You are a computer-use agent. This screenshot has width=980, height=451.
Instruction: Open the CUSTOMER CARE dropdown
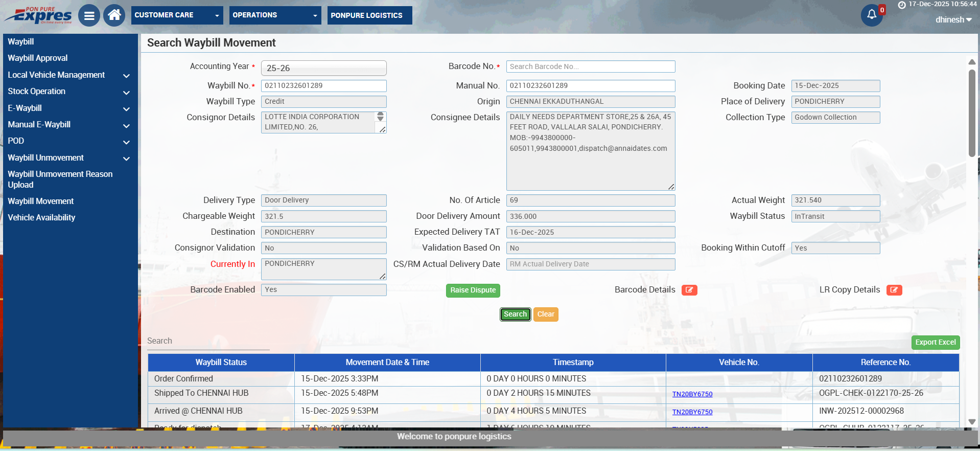(177, 15)
